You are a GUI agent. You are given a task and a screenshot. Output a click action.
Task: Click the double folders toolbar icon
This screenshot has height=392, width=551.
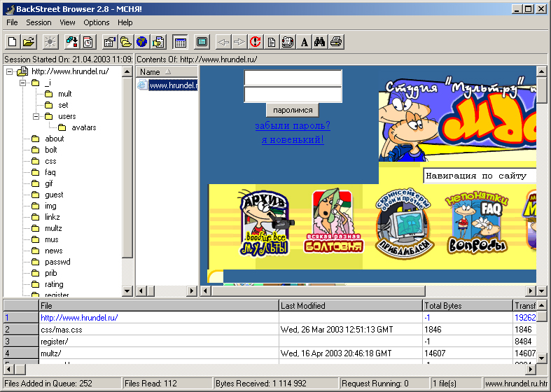point(125,42)
